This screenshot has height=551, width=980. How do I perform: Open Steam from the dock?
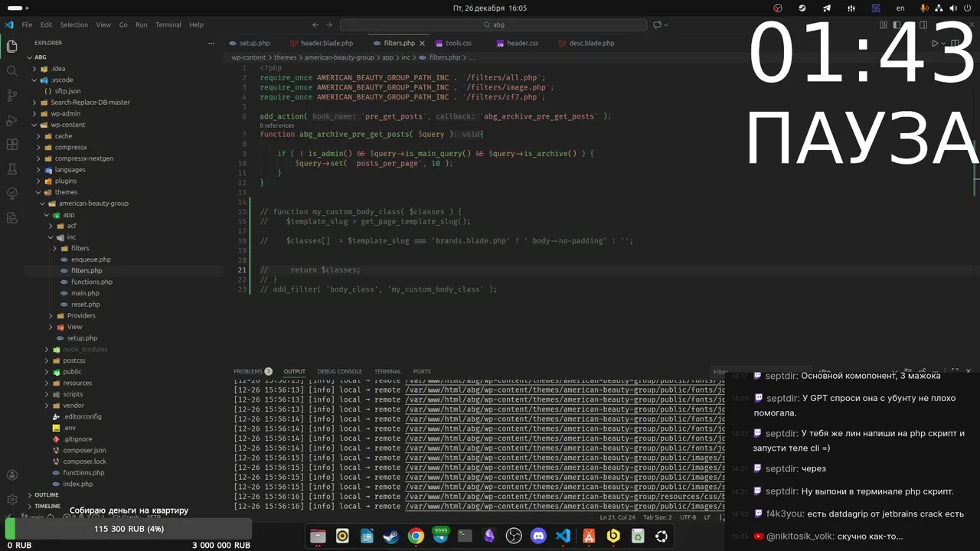pyautogui.click(x=391, y=536)
